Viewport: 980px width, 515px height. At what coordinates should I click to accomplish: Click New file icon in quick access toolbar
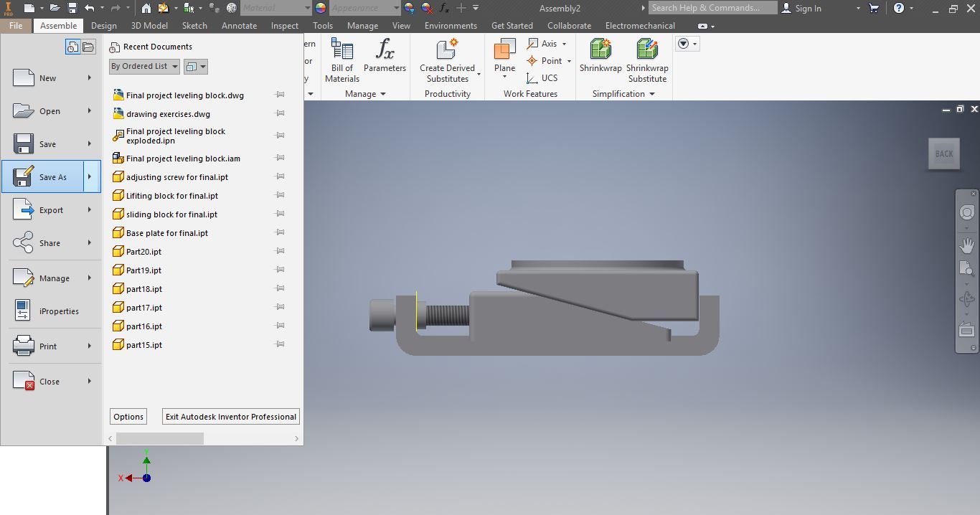point(29,8)
